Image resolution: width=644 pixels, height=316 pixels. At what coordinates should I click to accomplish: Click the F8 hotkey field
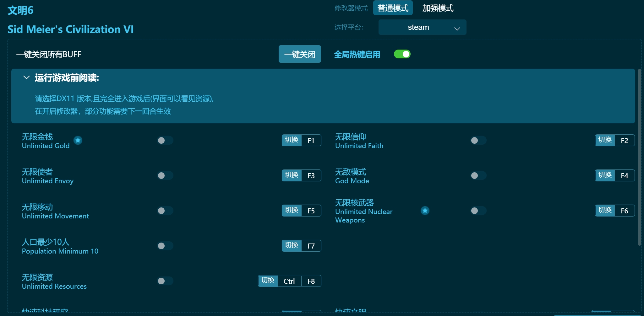311,281
